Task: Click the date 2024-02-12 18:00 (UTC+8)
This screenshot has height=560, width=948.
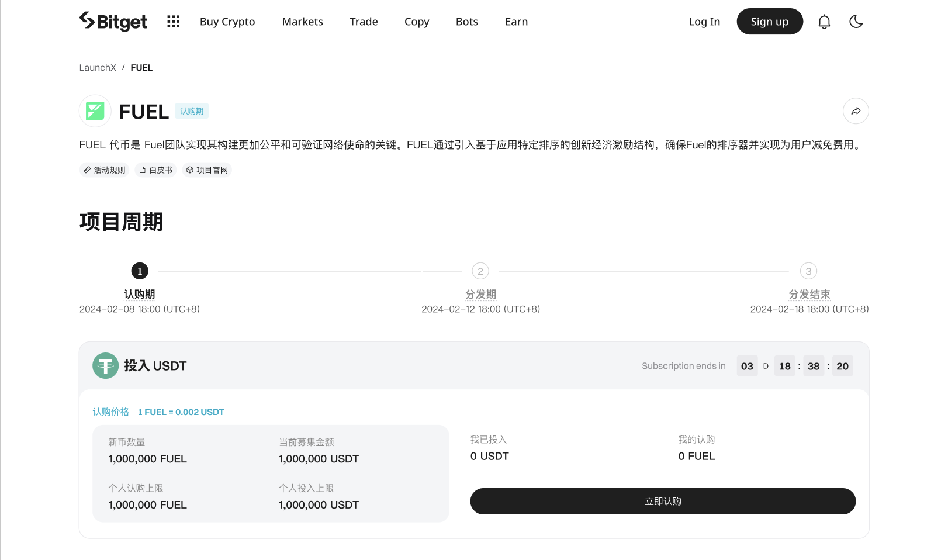Action: [x=480, y=309]
